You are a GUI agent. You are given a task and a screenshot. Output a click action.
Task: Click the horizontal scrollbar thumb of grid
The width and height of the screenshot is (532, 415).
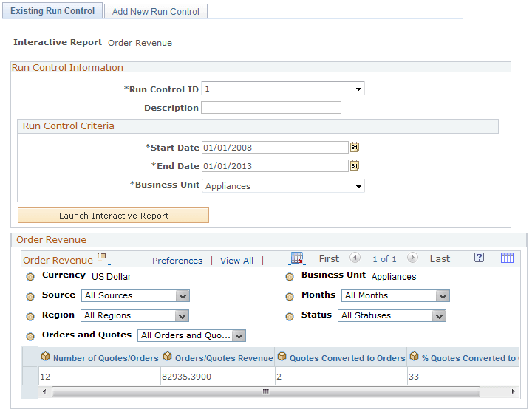coord(266,391)
